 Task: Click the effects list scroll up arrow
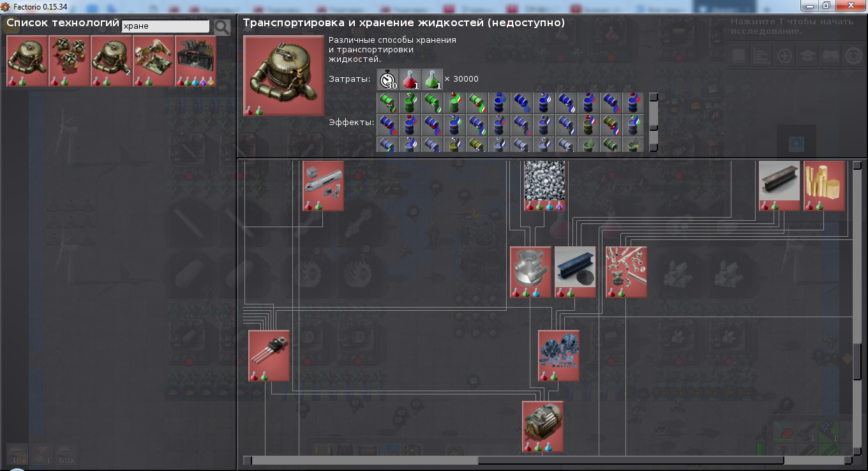654,97
